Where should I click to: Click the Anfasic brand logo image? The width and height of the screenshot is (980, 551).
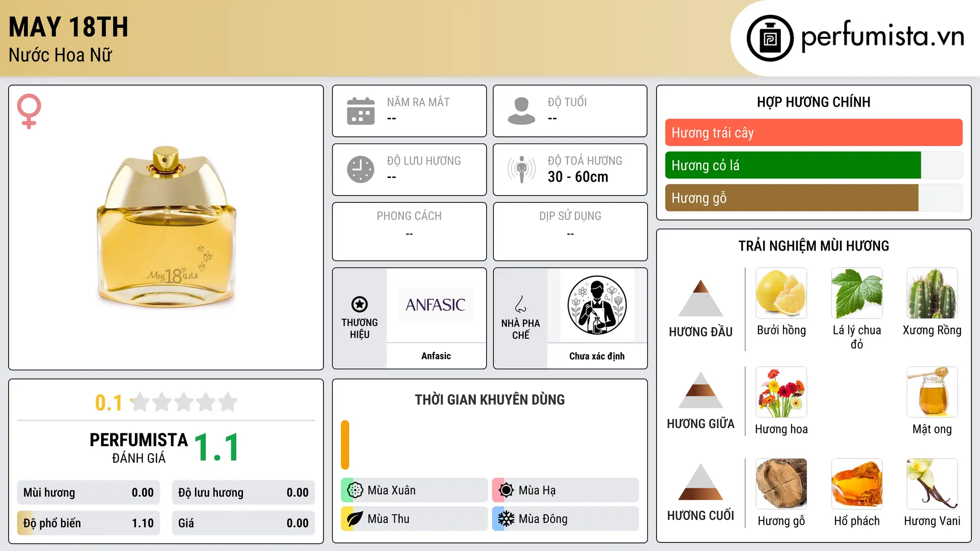click(x=436, y=305)
